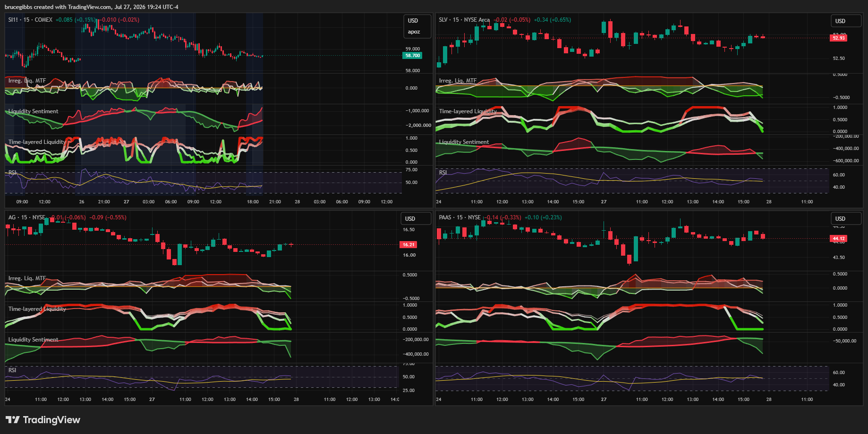
Task: Click the +0.085 (+0.15%) change on SI1! chart
Action: pyautogui.click(x=76, y=20)
